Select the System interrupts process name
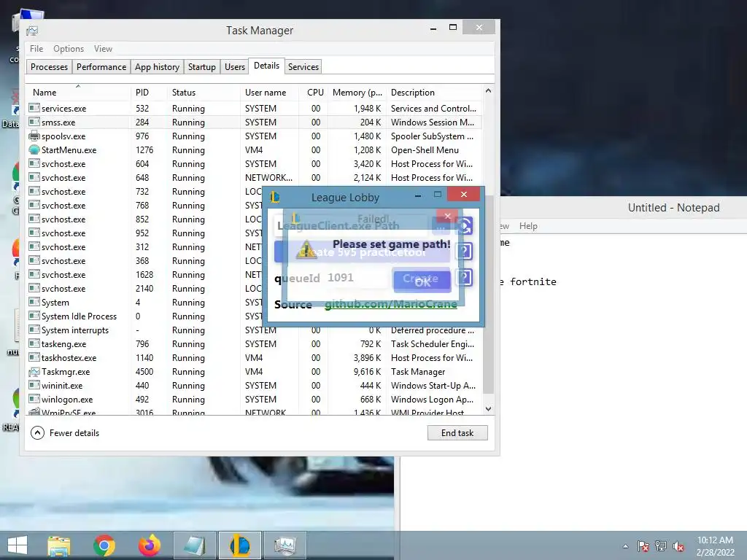Viewport: 747px width, 560px height. (75, 330)
